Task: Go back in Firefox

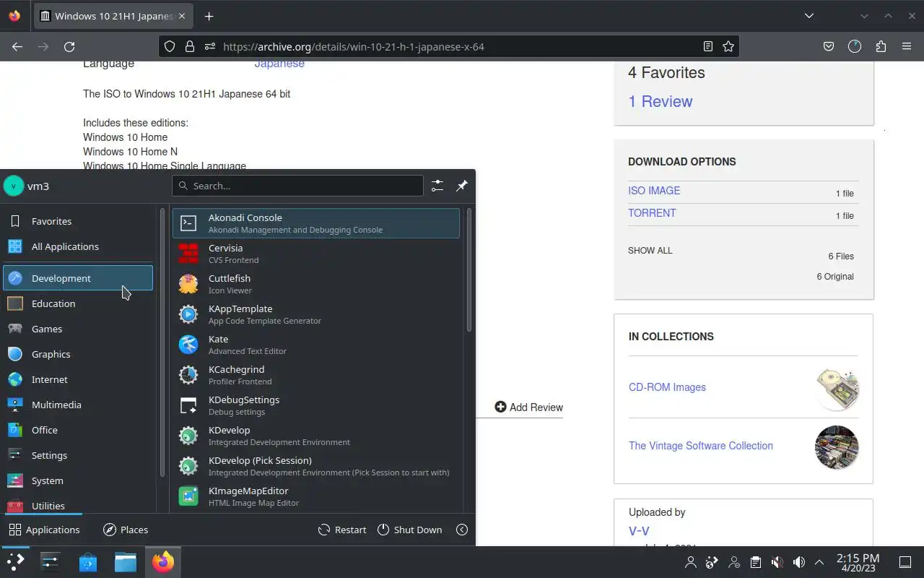Action: (17, 46)
